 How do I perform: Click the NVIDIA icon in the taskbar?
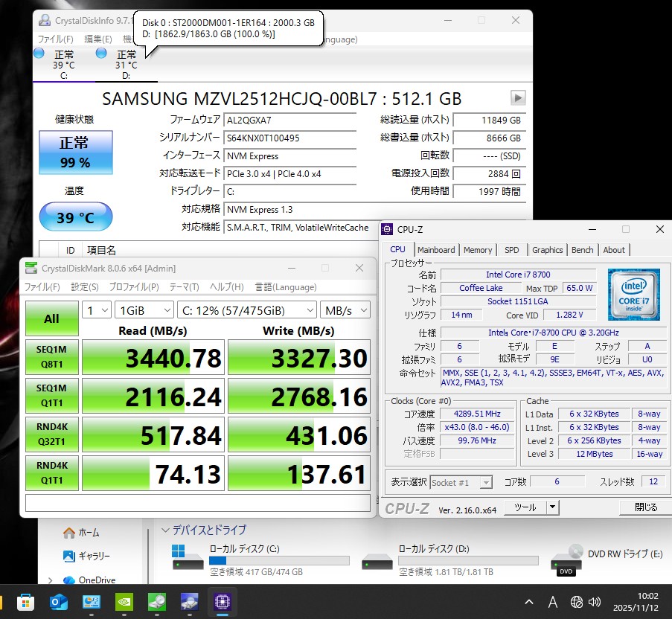click(124, 601)
